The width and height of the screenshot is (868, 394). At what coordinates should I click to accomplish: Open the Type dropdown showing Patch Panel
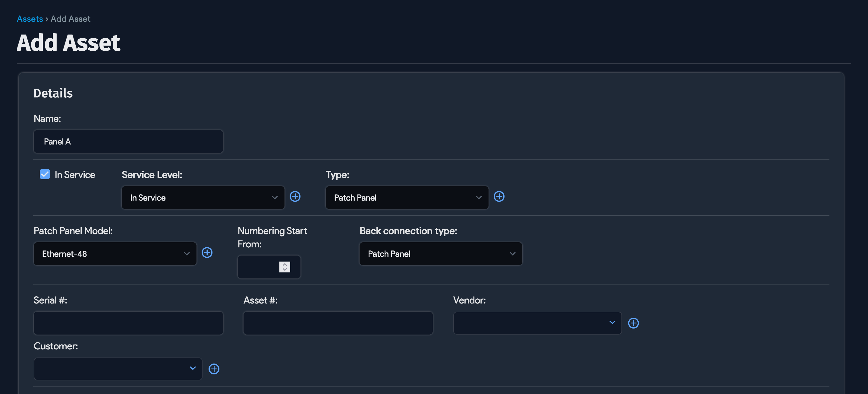(x=406, y=198)
